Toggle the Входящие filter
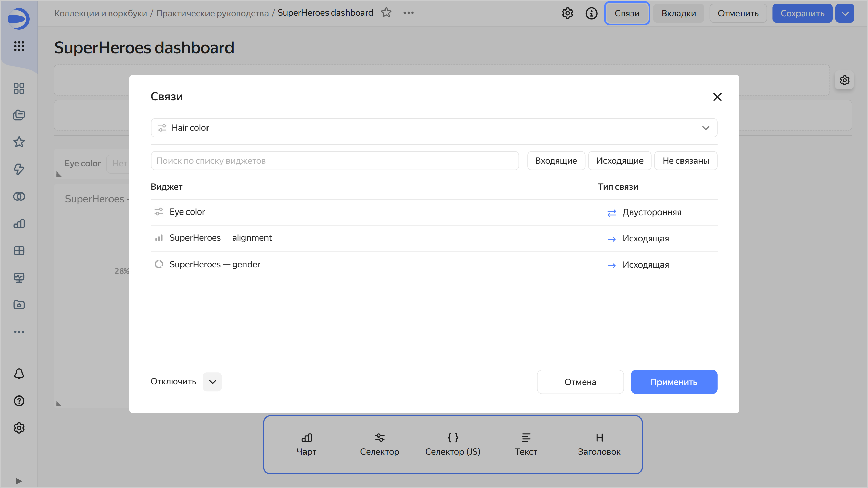The height and width of the screenshot is (488, 868). tap(556, 161)
